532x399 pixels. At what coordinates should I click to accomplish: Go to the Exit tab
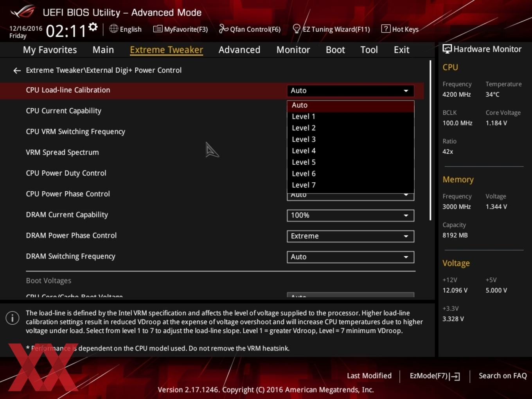pyautogui.click(x=401, y=50)
